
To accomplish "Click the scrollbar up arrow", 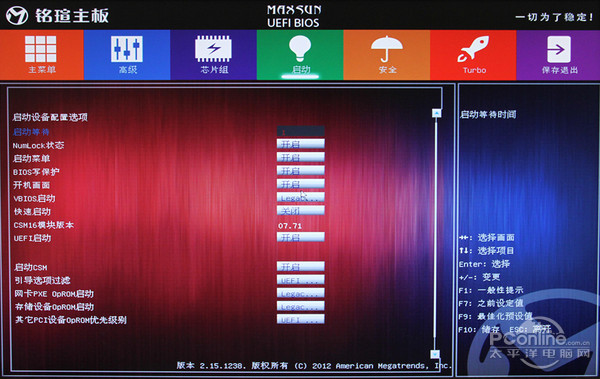I will pyautogui.click(x=436, y=113).
